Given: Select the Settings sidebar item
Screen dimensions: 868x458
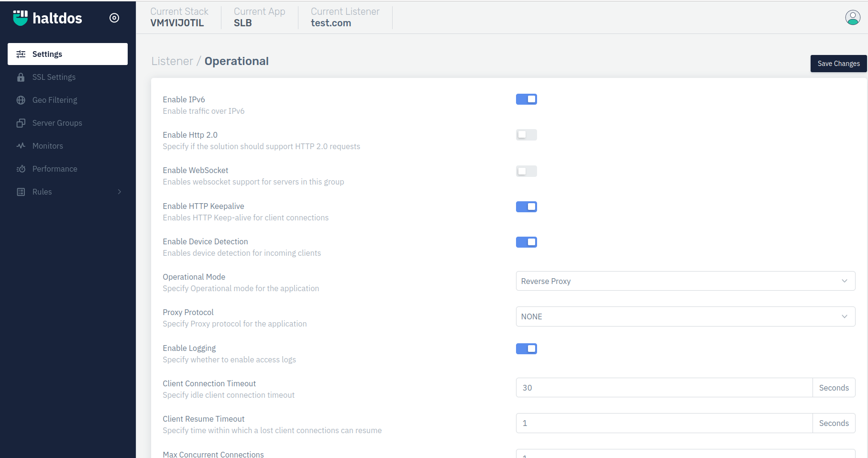Looking at the screenshot, I should [x=67, y=54].
